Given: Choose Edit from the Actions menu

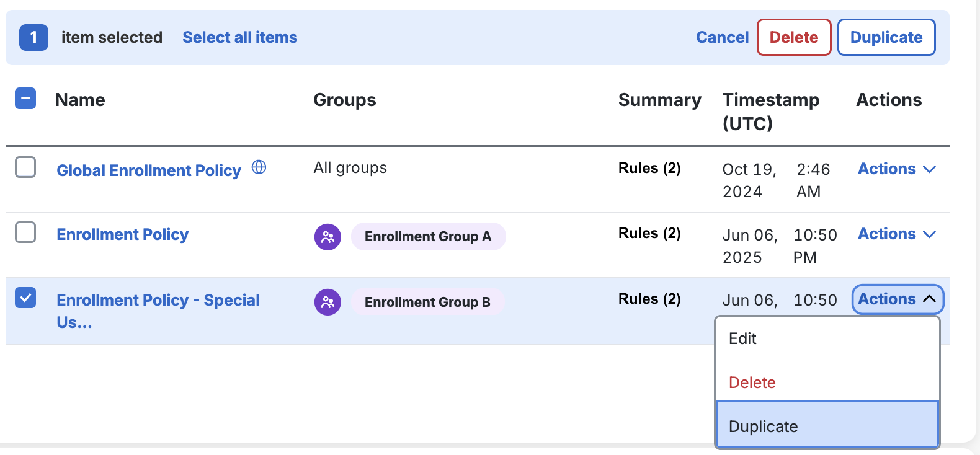Looking at the screenshot, I should pos(742,339).
